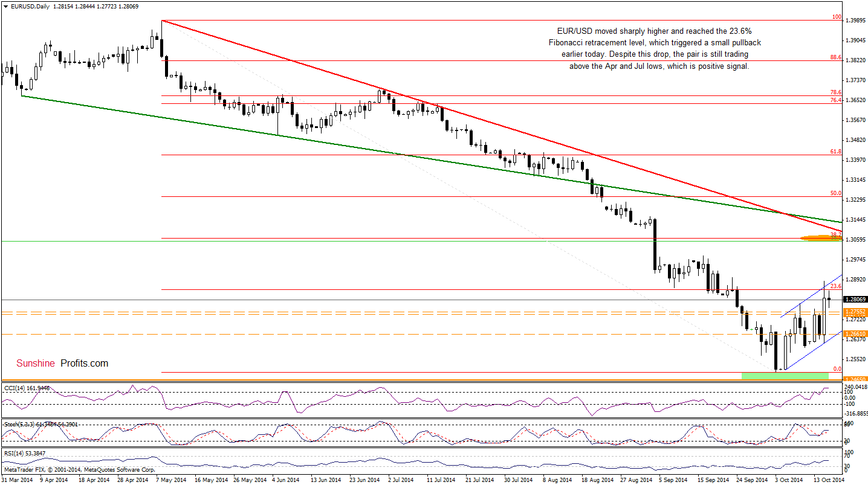Click the 4 Jun 2014 date label

(x=286, y=480)
